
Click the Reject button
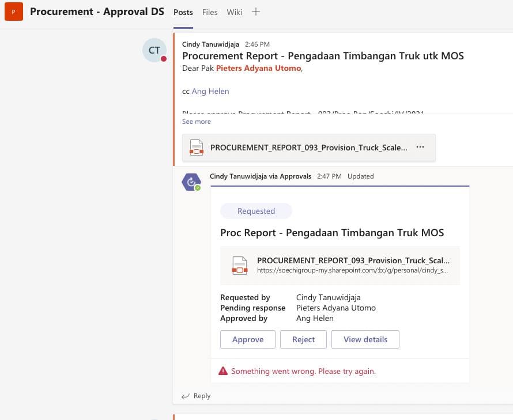(303, 339)
